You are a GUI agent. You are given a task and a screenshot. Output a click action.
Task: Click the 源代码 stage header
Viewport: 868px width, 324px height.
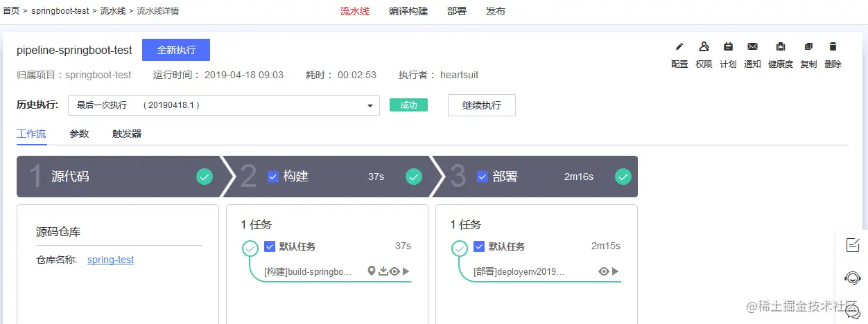coord(118,177)
